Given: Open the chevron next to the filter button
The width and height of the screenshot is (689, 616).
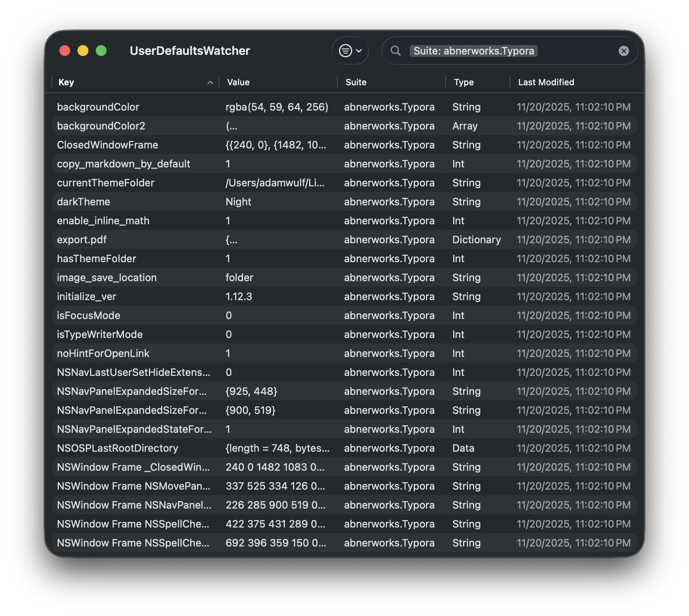Looking at the screenshot, I should coord(359,51).
